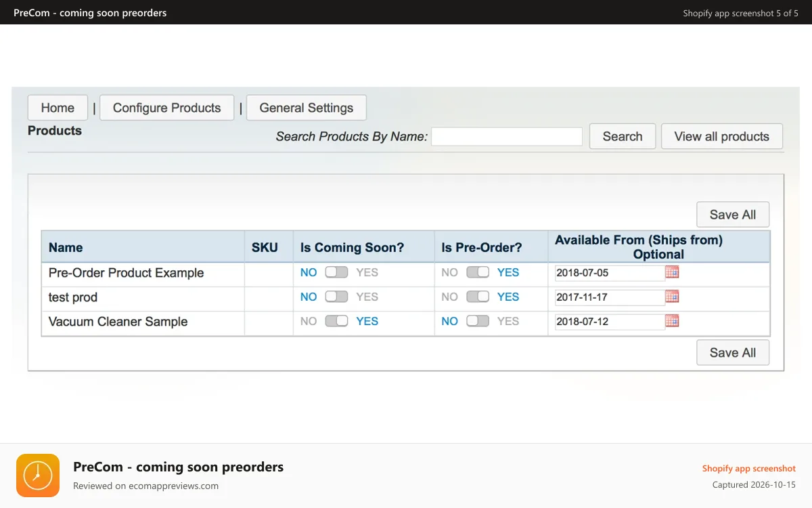Focus the Search Products By Name field

click(507, 136)
